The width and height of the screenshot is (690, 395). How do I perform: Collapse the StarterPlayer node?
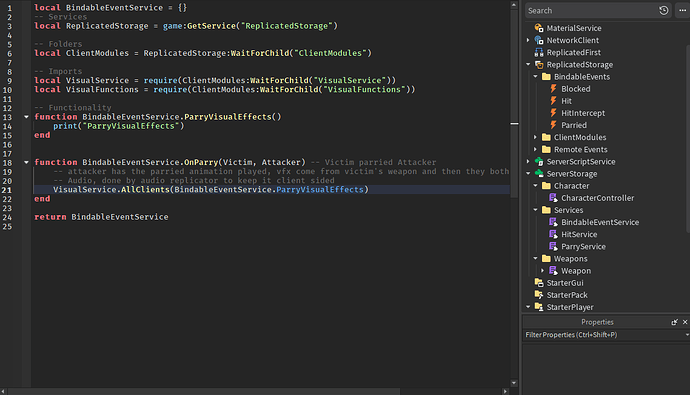[x=528, y=307]
